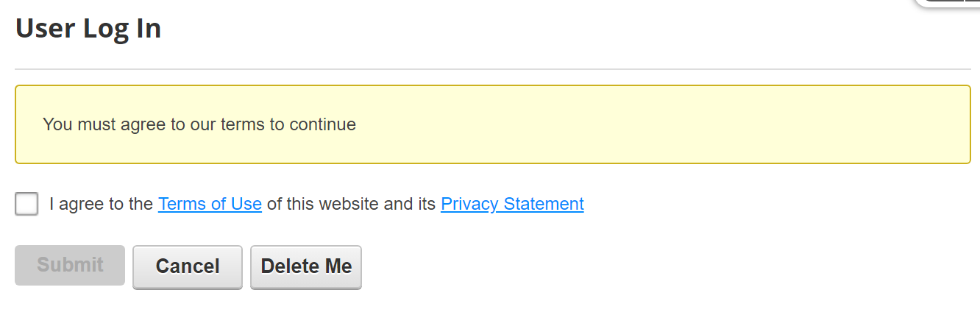Click the Cancel button

tap(188, 266)
